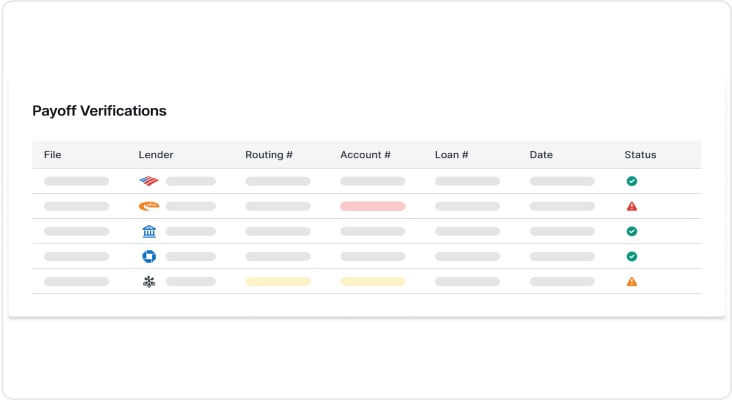Click the Loan # column header
The width and height of the screenshot is (732, 400).
(451, 154)
